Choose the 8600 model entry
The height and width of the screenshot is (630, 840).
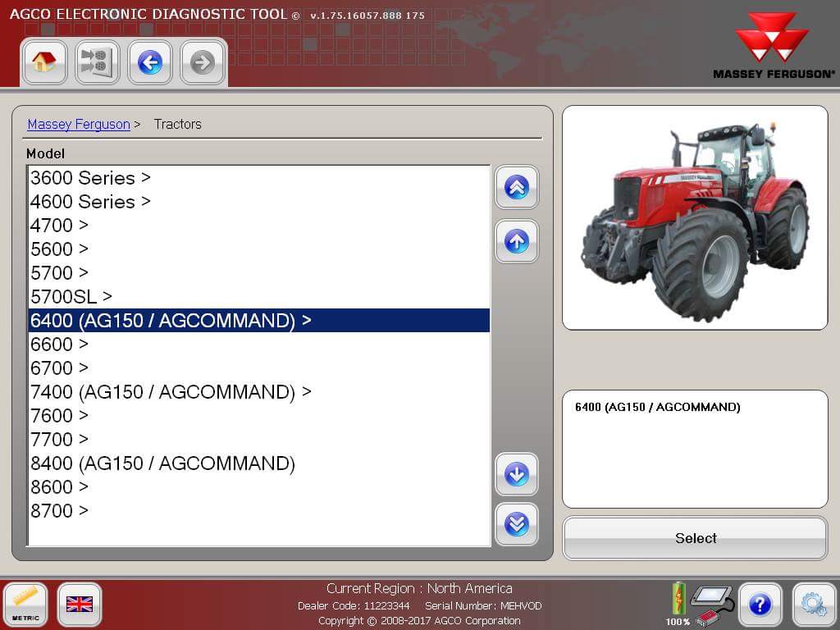click(258, 486)
